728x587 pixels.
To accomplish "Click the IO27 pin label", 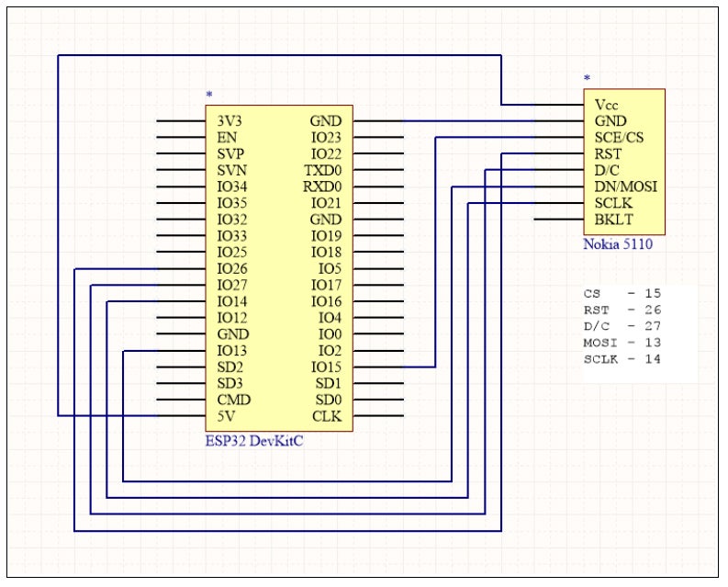I will coord(232,285).
